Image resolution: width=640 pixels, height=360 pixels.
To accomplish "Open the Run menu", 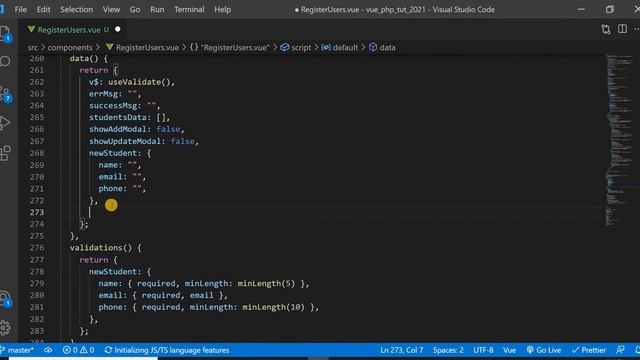I will (157, 9).
